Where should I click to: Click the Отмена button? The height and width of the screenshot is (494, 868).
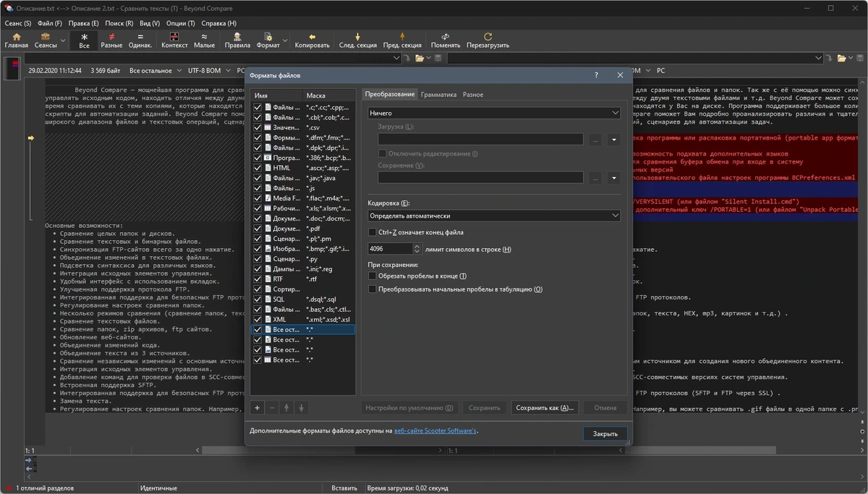(x=605, y=408)
